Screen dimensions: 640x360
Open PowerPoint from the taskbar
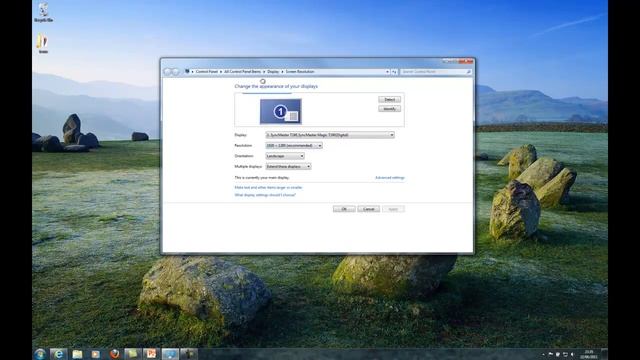(x=151, y=354)
